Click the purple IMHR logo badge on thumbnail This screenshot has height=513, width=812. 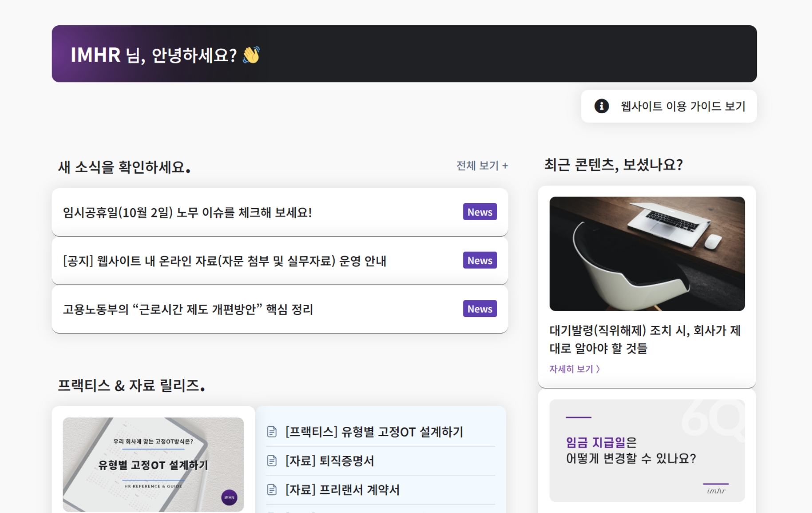coord(229,497)
